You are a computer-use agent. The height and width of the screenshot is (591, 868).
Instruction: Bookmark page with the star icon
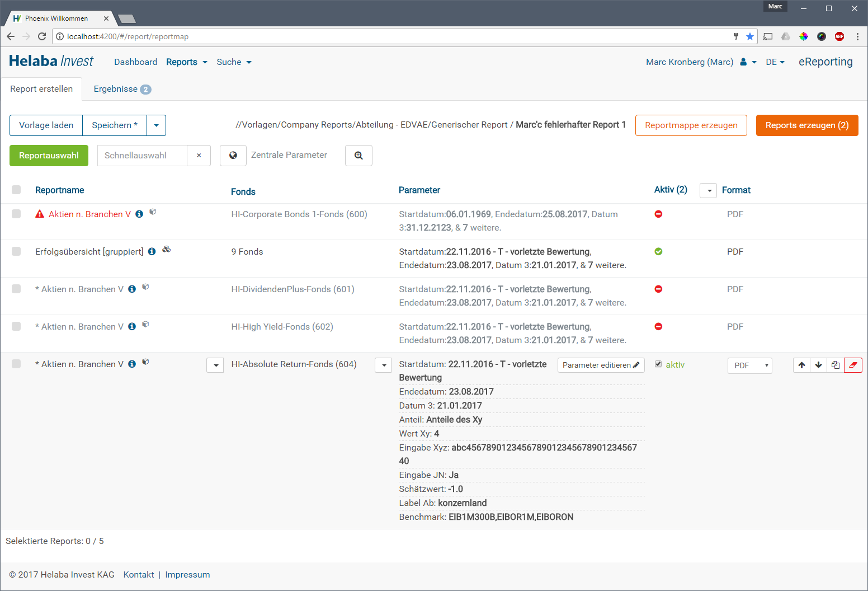coord(750,36)
